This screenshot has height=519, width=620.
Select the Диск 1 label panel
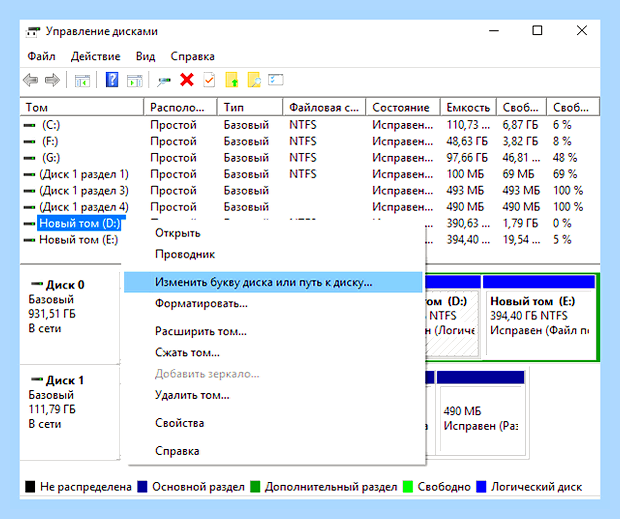[x=70, y=412]
